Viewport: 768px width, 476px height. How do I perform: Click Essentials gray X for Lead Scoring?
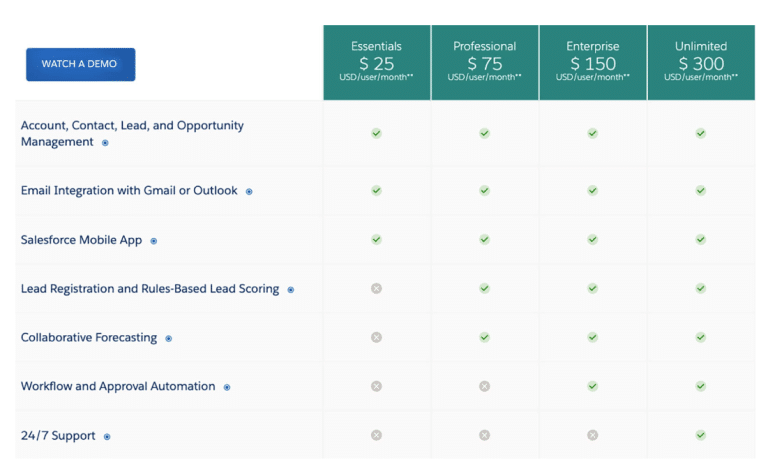tap(376, 288)
